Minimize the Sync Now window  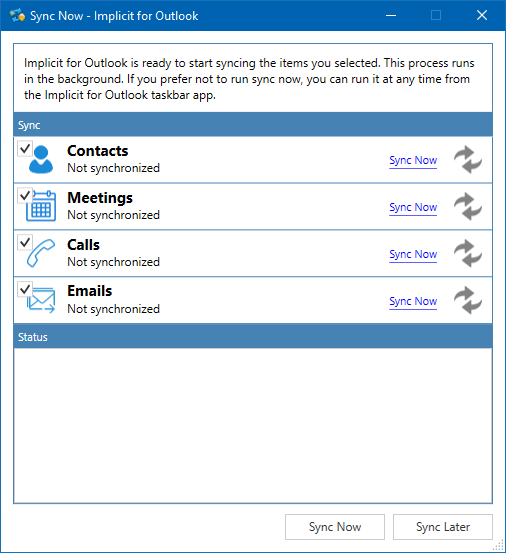tap(391, 16)
